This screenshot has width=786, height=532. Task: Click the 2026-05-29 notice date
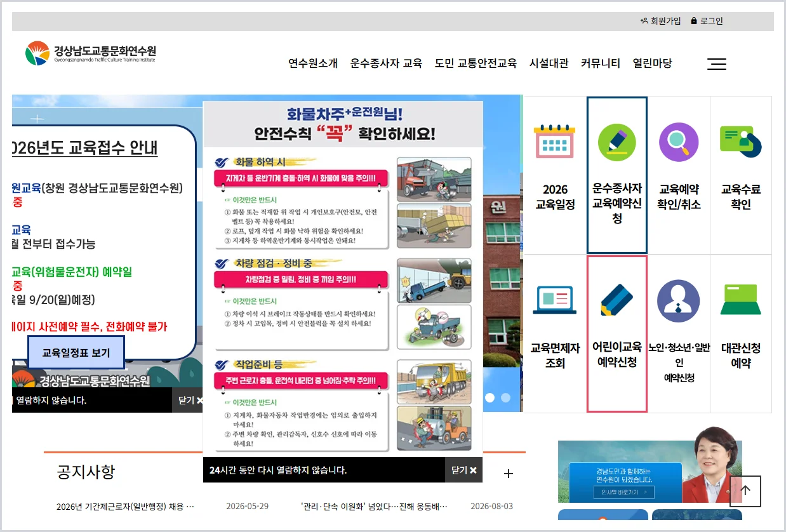click(247, 507)
